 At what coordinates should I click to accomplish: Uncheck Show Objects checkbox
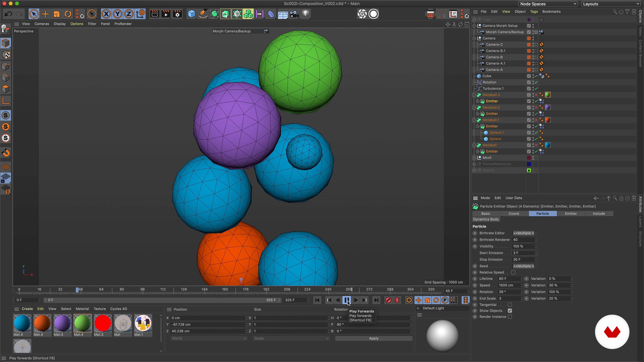[510, 311]
